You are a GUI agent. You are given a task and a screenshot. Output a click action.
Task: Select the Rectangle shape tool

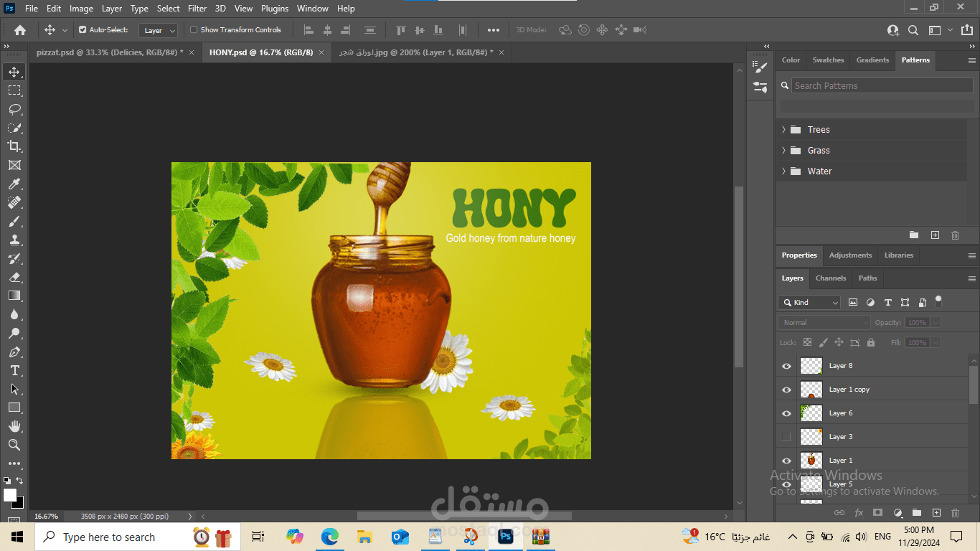pos(14,408)
